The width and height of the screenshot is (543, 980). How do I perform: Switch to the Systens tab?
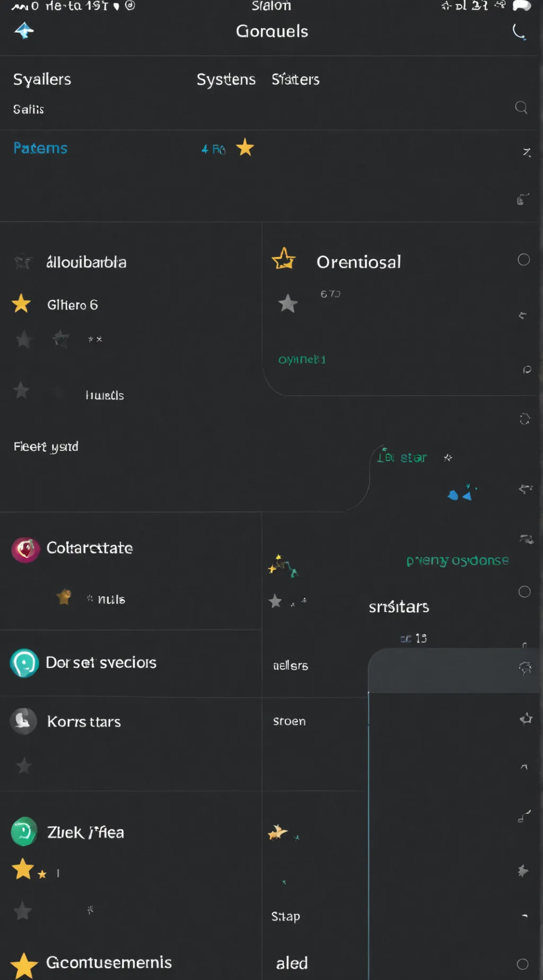point(226,80)
